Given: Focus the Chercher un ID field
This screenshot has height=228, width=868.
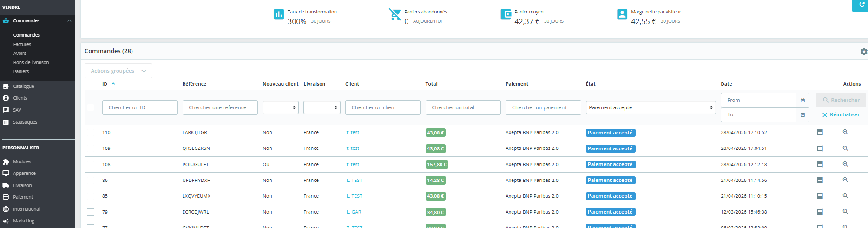Looking at the screenshot, I should 139,107.
